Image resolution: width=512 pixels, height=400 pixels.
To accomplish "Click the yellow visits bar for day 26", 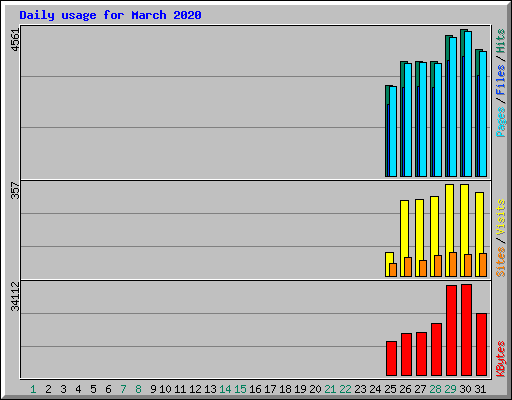I will pos(404,228).
